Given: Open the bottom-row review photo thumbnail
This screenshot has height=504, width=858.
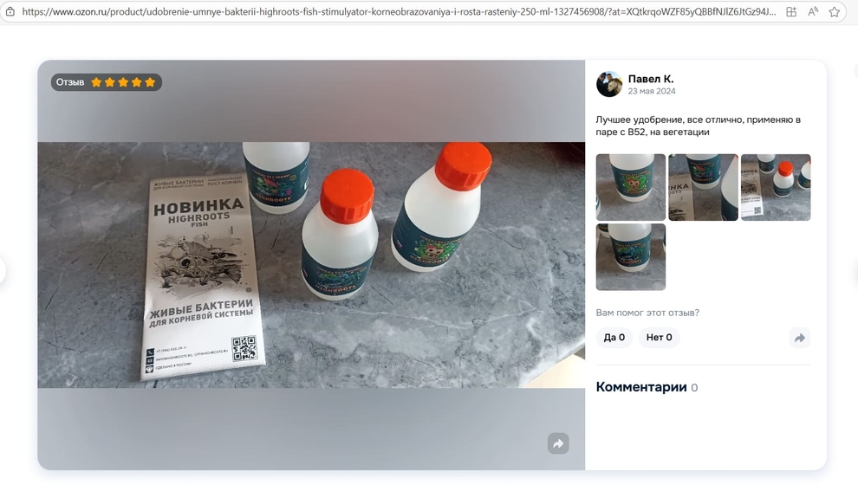Looking at the screenshot, I should 630,257.
